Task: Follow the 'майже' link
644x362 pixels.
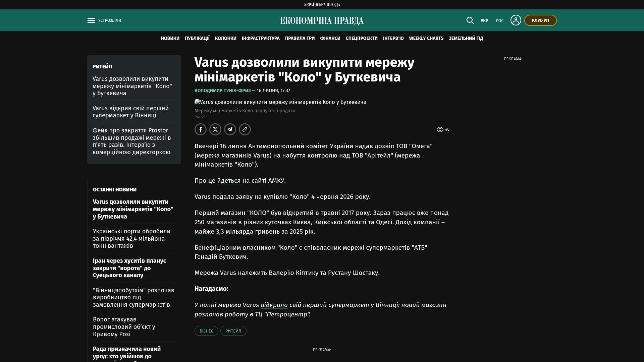Action: tap(204, 232)
